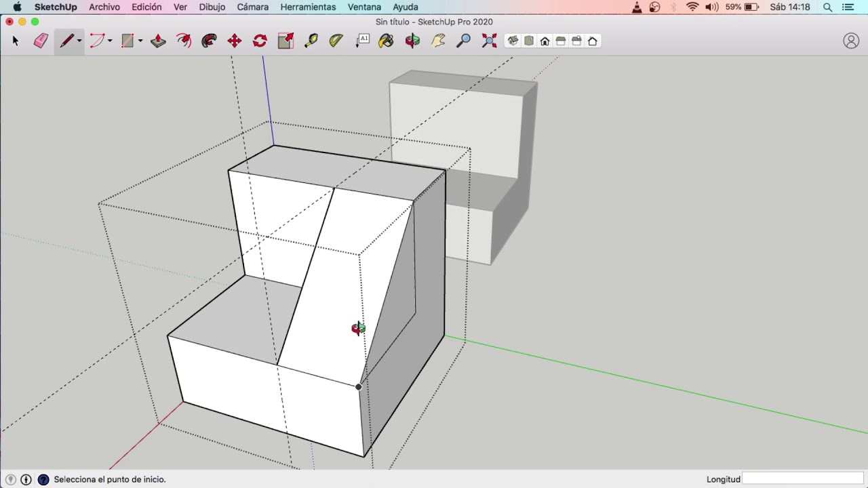
Task: Open the Herramientas menu
Action: pos(308,7)
